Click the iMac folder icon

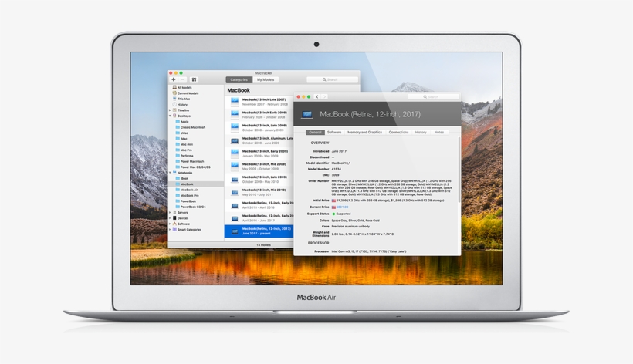178,139
